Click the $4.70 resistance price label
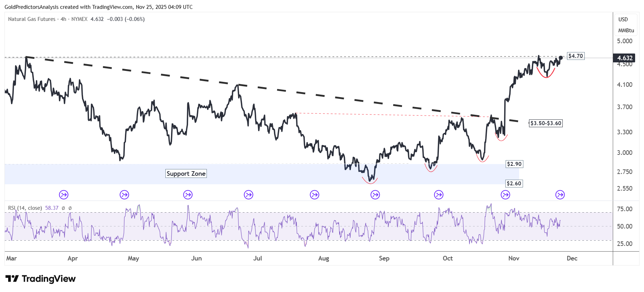644x292 pixels. point(576,56)
